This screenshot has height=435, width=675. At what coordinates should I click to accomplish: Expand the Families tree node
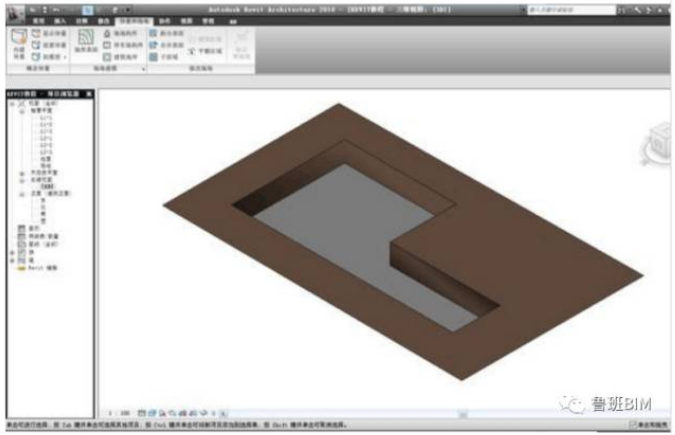tap(12, 252)
